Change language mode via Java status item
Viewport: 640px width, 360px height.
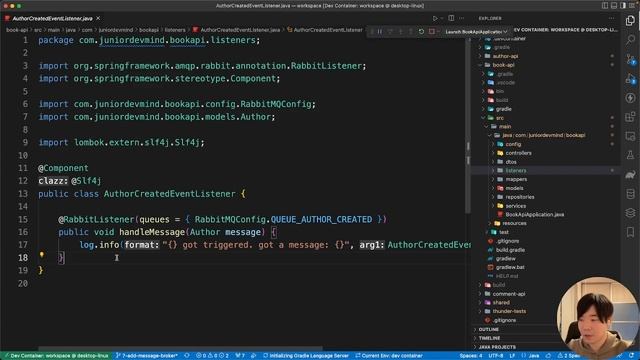click(534, 356)
